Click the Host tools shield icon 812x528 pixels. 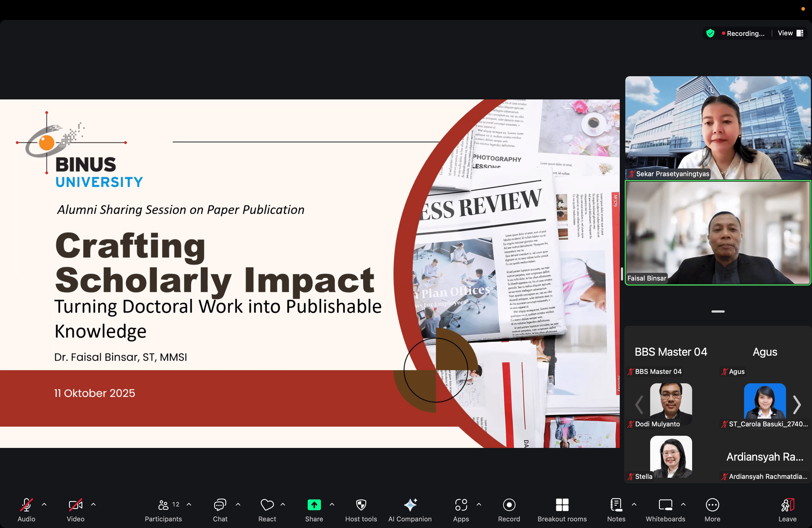click(361, 505)
